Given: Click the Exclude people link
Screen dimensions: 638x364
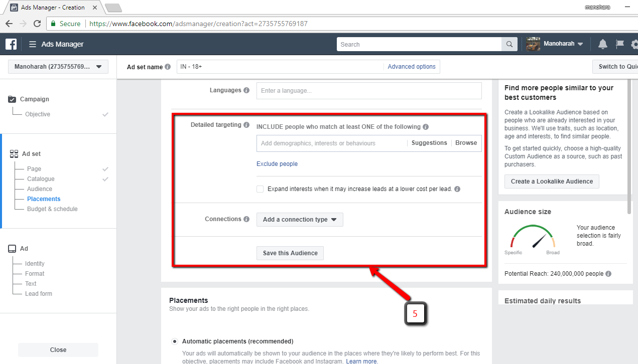Looking at the screenshot, I should (x=277, y=164).
